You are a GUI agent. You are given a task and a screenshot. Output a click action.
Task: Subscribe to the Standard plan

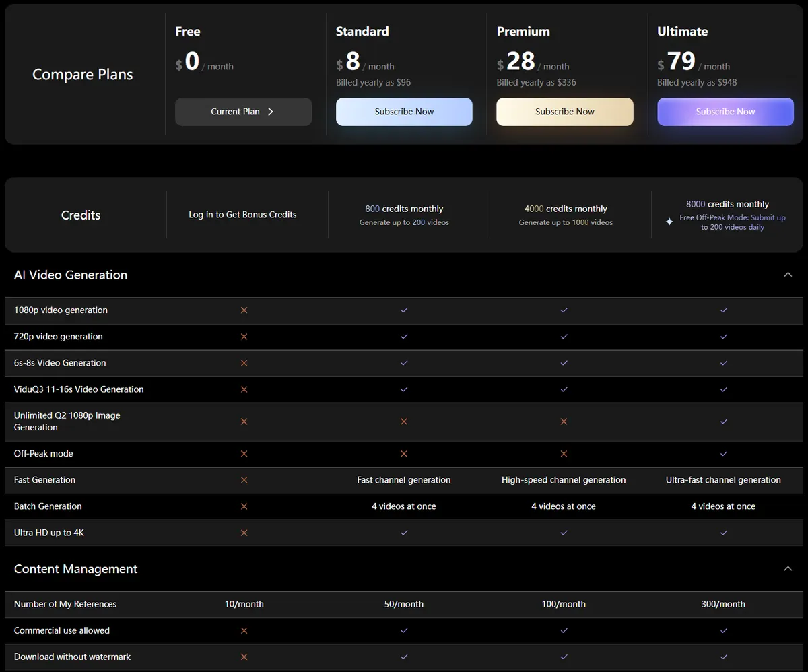(x=404, y=112)
